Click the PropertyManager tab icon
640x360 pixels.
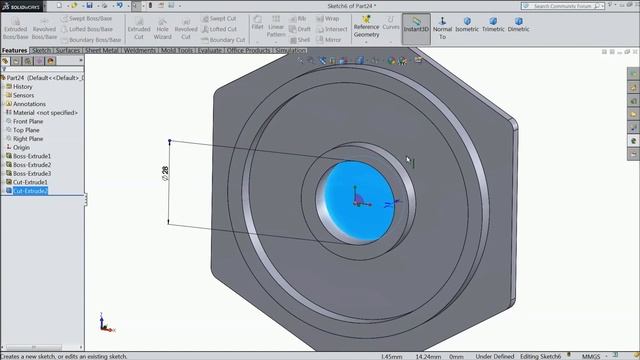tap(16, 61)
